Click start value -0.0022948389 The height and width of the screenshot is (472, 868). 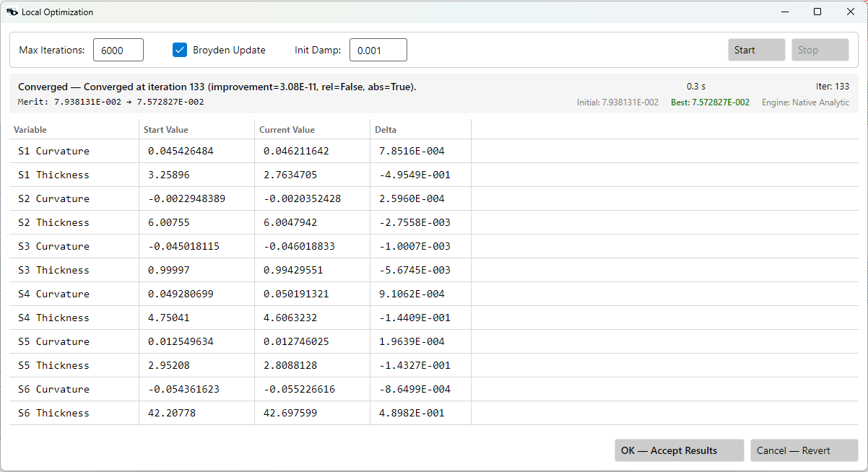point(186,198)
